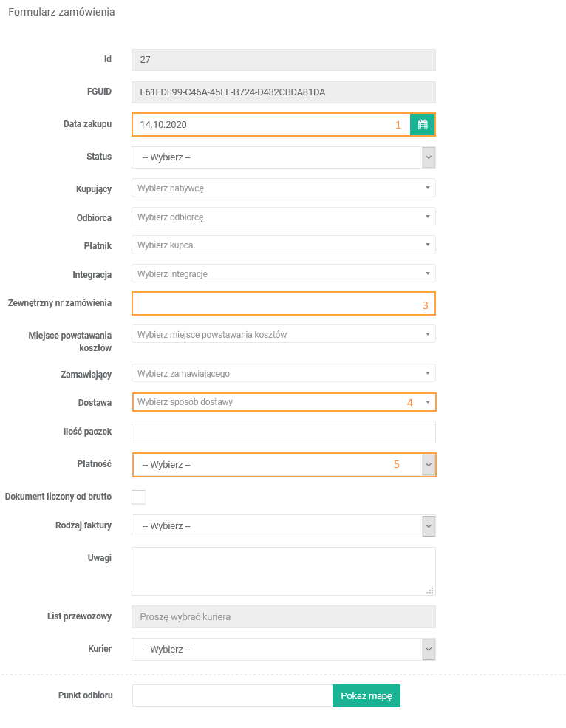566x728 pixels.
Task: Click the Ilość paczek input field
Action: 283,432
